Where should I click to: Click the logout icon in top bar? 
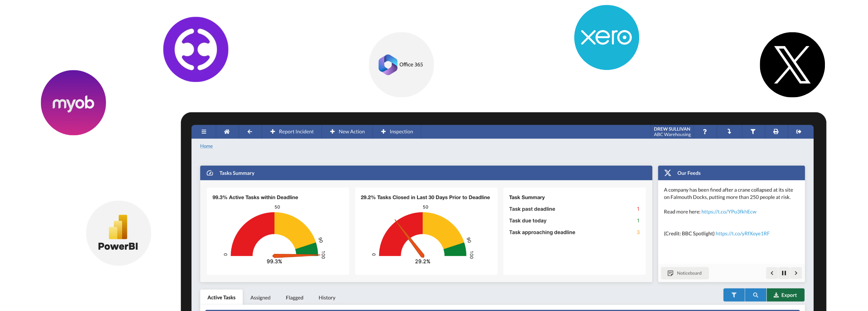(798, 132)
